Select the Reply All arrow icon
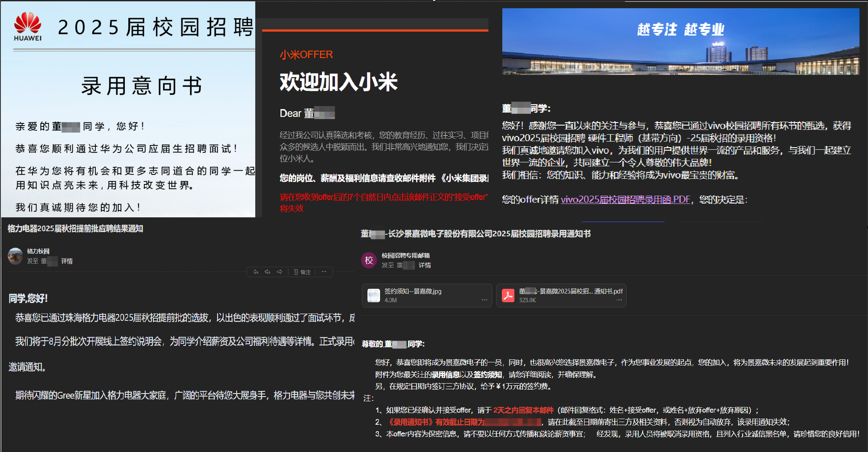This screenshot has height=452, width=868. (267, 272)
